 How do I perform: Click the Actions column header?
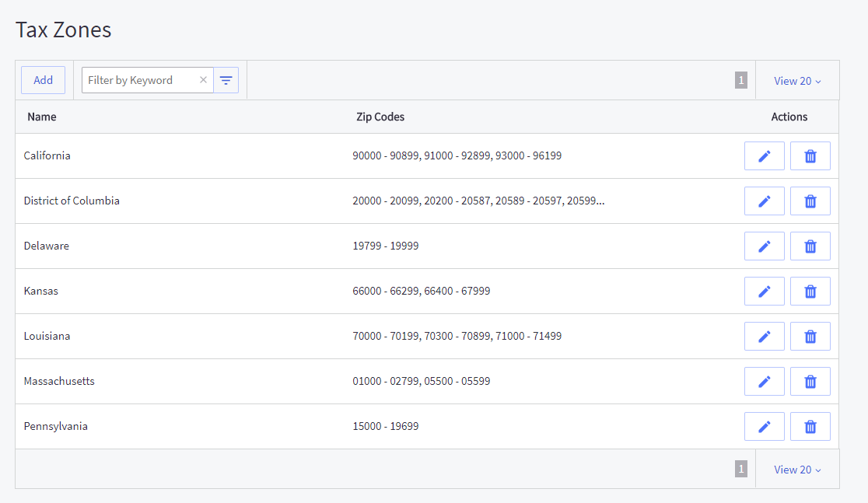coord(789,117)
